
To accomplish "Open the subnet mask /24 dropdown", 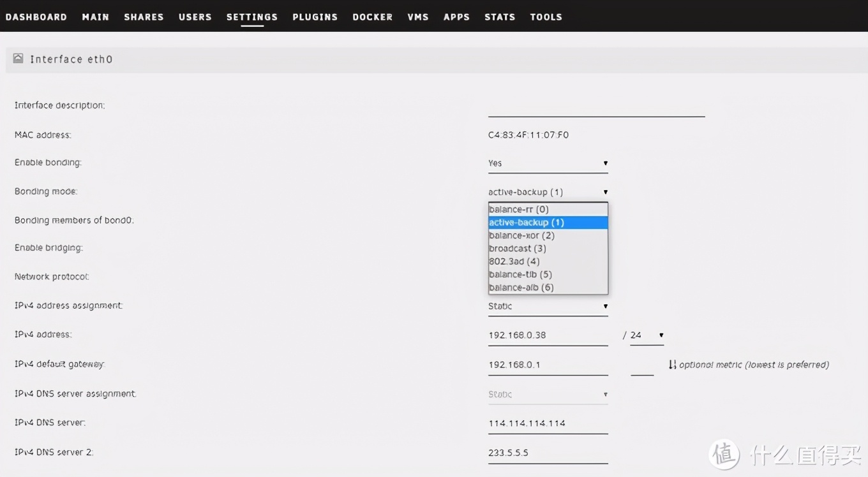I will pyautogui.click(x=647, y=335).
